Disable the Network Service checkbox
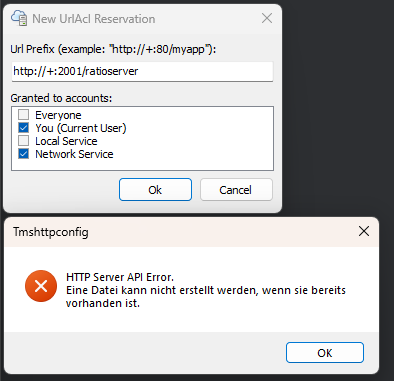The width and height of the screenshot is (394, 381). [24, 154]
